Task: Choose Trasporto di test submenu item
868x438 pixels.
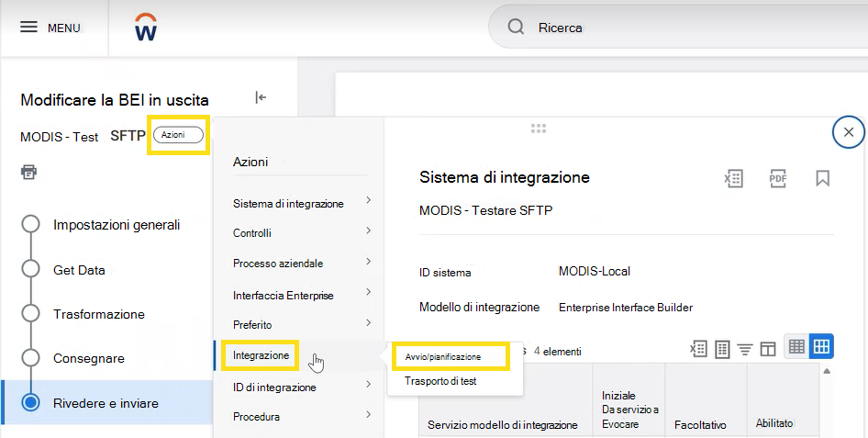Action: tap(440, 381)
